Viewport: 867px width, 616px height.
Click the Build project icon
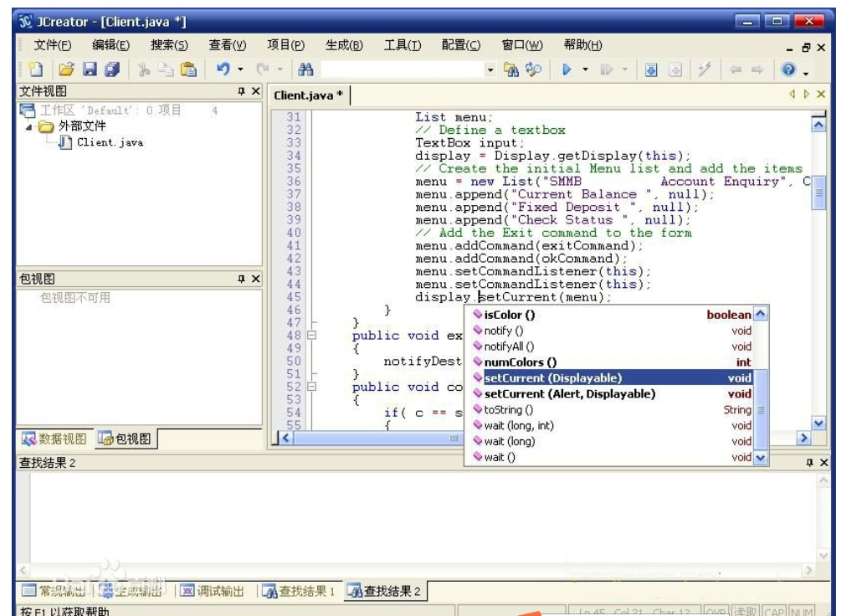pyautogui.click(x=675, y=69)
